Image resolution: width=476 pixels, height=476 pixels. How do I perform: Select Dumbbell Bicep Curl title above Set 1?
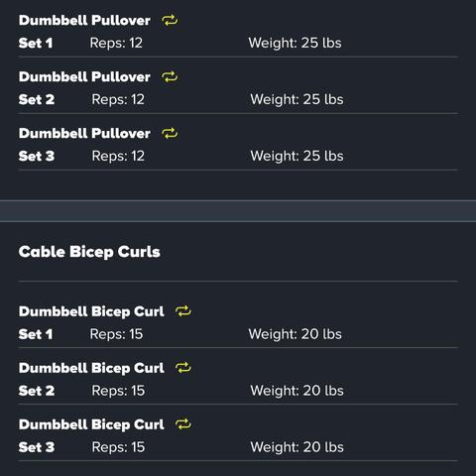click(91, 311)
